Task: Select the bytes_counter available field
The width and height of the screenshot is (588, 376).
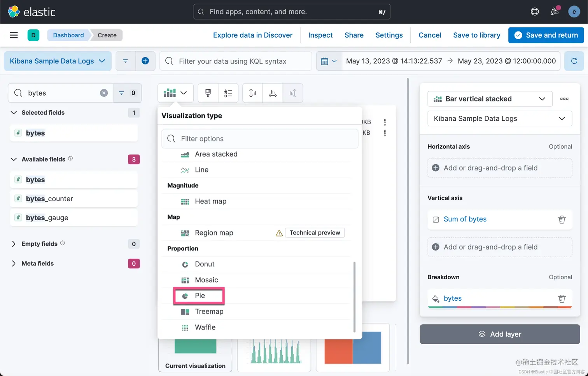Action: (73, 199)
